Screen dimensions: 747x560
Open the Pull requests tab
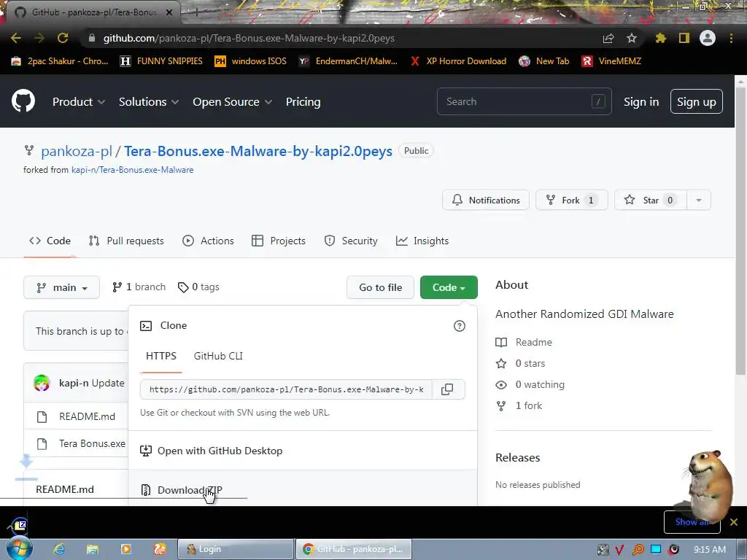point(126,241)
